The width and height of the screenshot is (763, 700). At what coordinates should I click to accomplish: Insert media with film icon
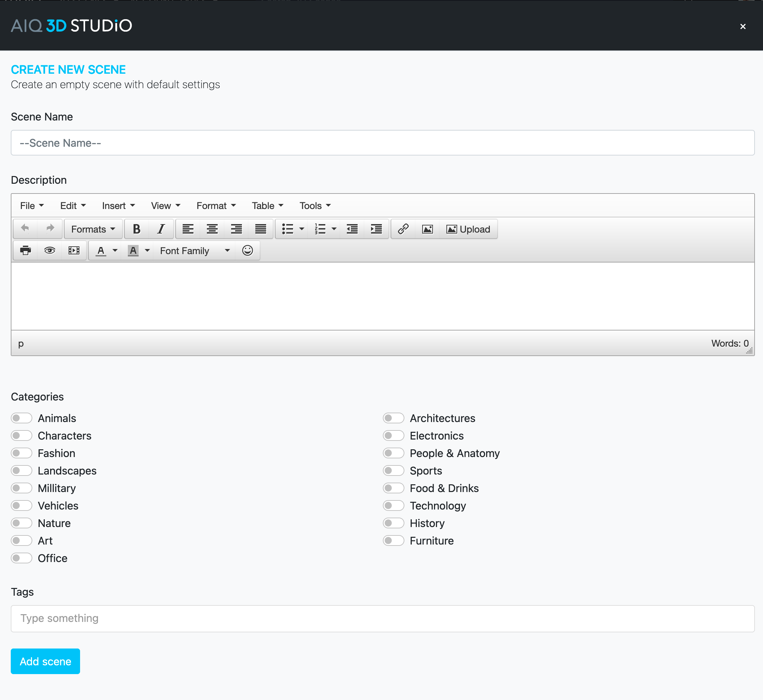tap(74, 251)
